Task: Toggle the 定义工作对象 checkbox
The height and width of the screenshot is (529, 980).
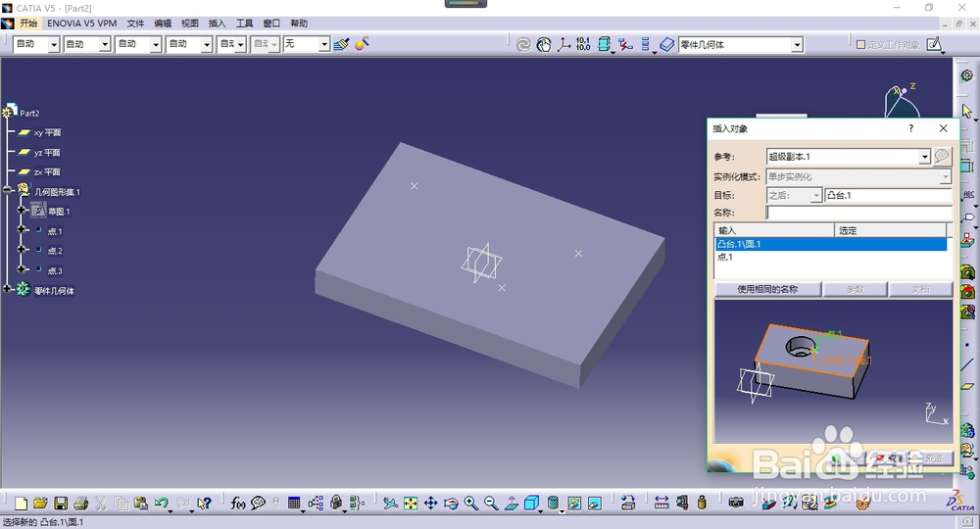Action: coord(860,45)
